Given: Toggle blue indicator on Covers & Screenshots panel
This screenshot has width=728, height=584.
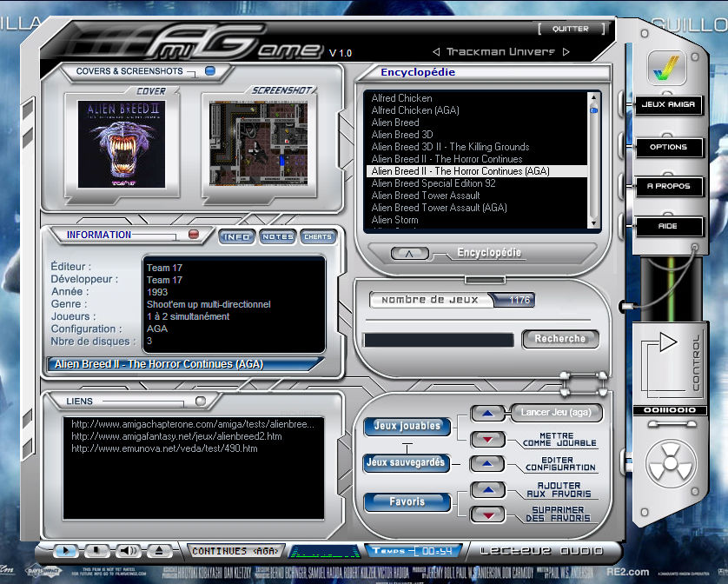Looking at the screenshot, I should pos(210,70).
